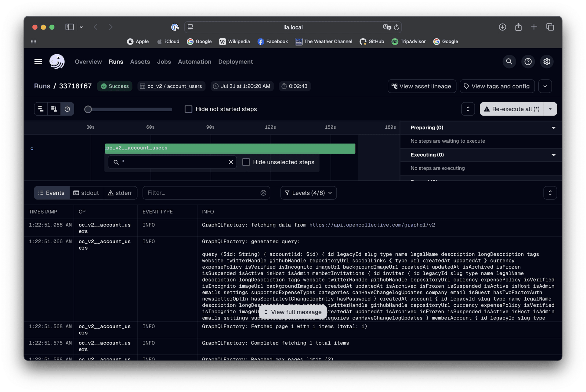Image resolution: width=586 pixels, height=392 pixels.
Task: Click the 'Fetched page 1 with 1 items' log row
Action: [x=293, y=330]
